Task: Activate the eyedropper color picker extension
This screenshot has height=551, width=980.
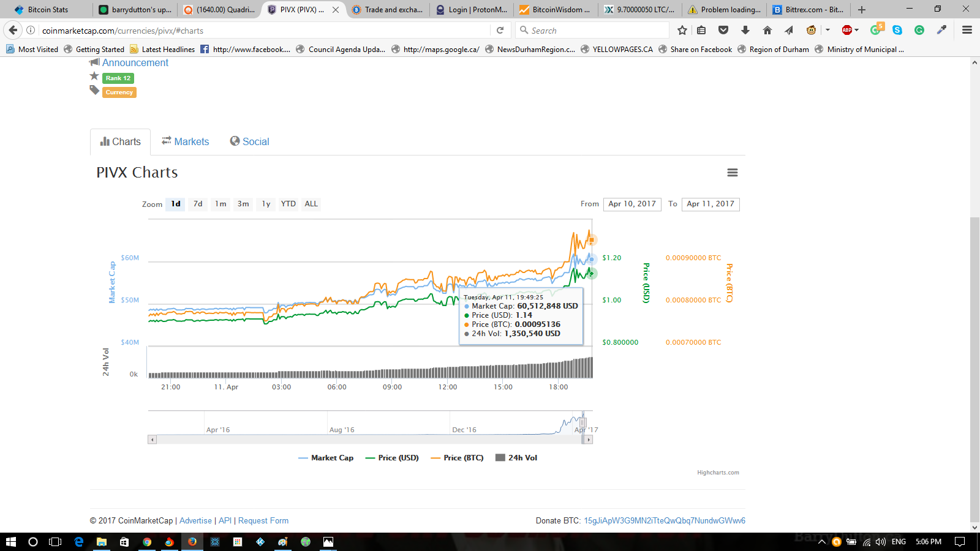Action: click(x=941, y=31)
